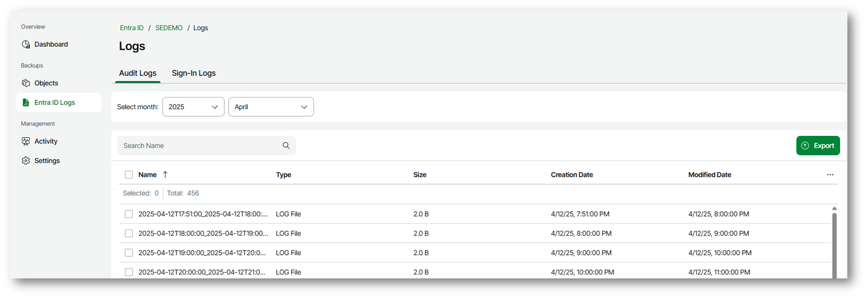Switch to the Sign-In Logs tab
This screenshot has height=299, width=868.
193,73
